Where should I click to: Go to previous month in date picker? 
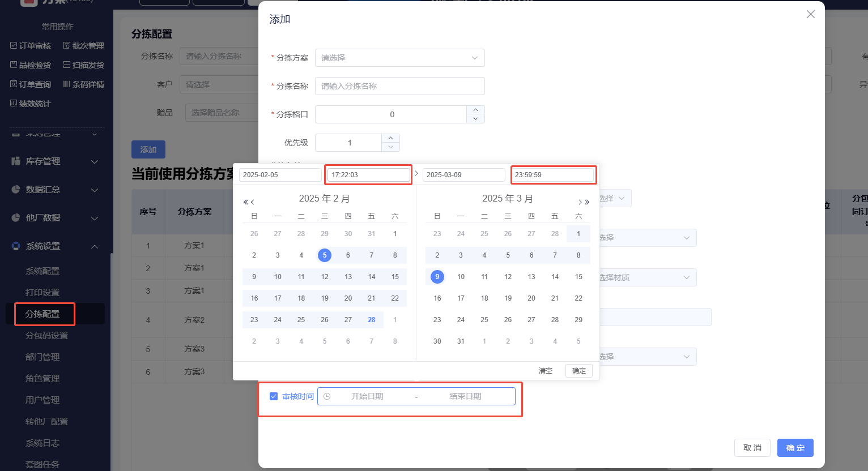click(x=253, y=202)
